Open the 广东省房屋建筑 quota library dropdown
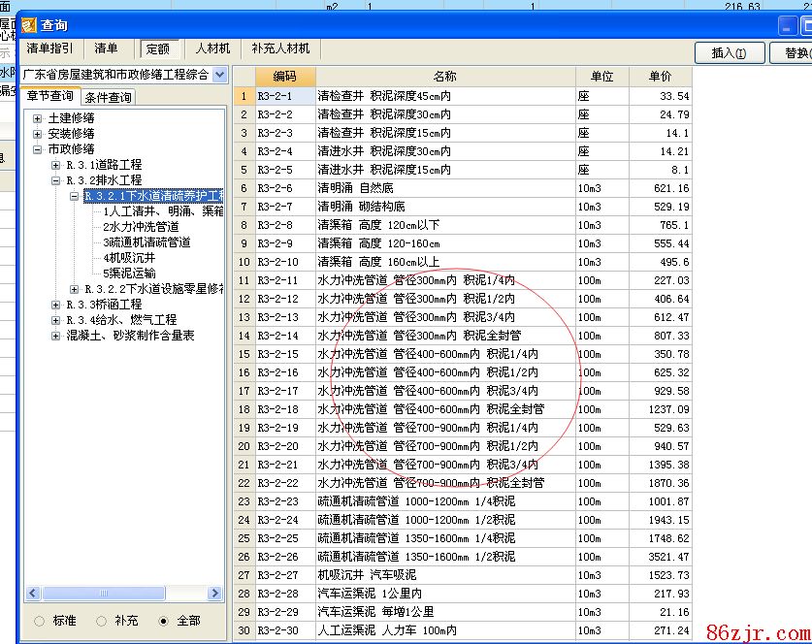Screen dimensions: 812x644 coord(220,75)
